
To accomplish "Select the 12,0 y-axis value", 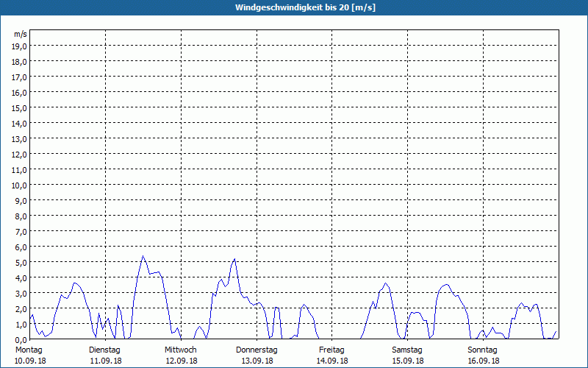I will click(19, 155).
